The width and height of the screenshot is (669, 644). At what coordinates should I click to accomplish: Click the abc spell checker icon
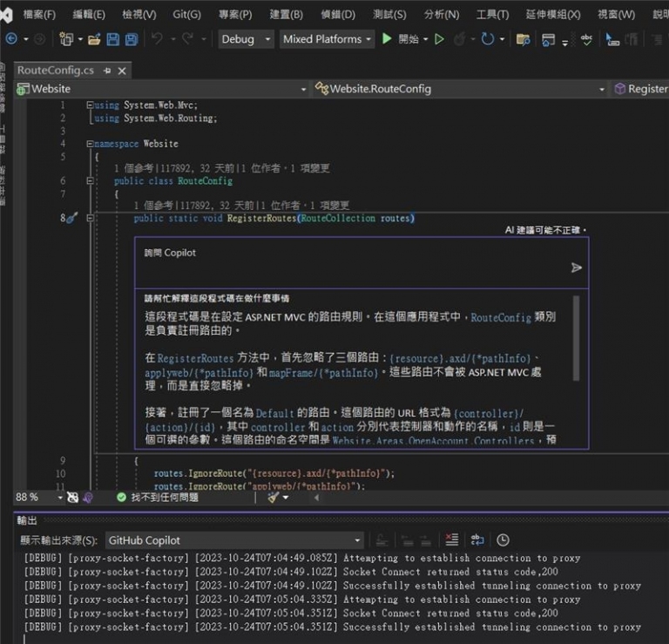586,39
